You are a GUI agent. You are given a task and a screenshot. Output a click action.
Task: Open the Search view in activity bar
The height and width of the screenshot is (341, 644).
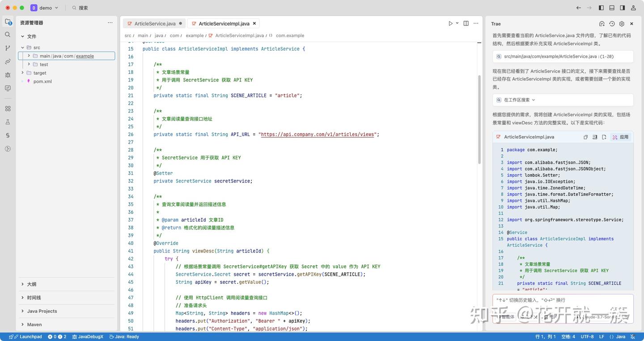(7, 35)
